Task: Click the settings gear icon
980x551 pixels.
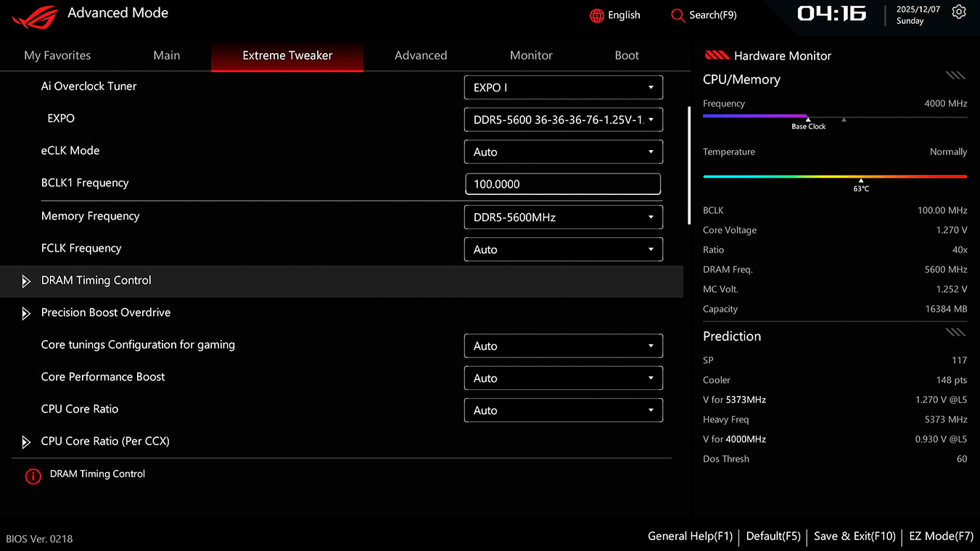Action: point(959,12)
